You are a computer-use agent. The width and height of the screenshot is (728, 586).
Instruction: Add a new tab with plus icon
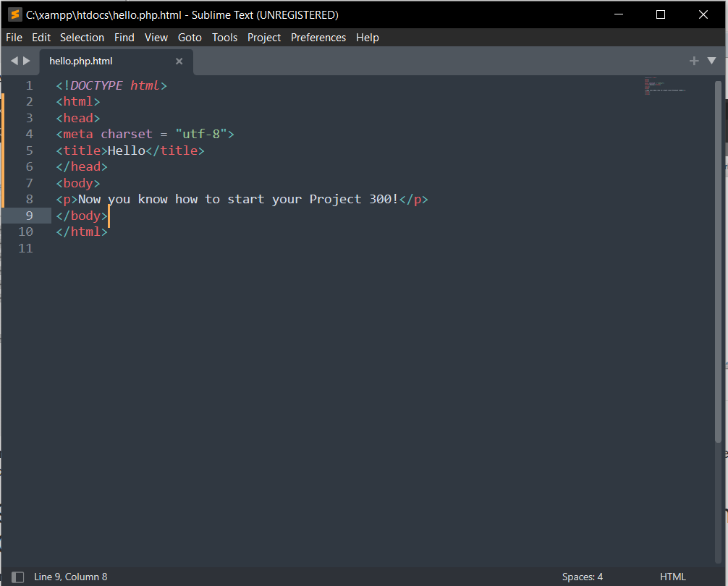[x=694, y=61]
